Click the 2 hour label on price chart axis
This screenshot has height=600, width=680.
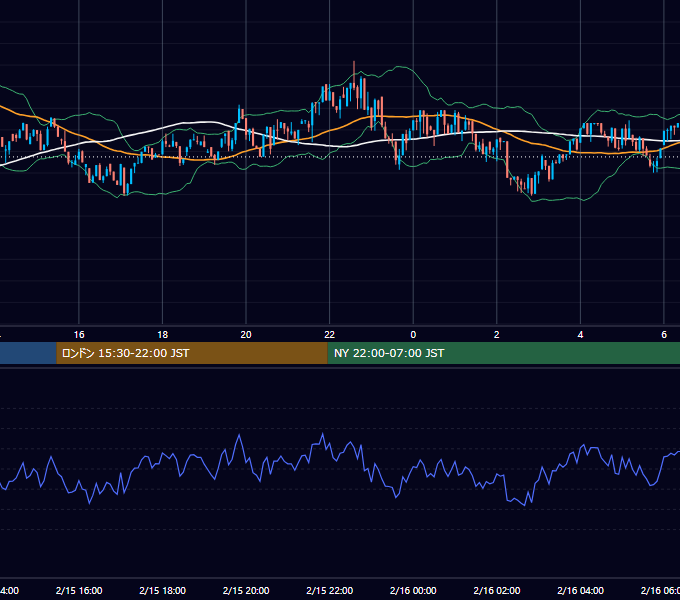point(497,335)
